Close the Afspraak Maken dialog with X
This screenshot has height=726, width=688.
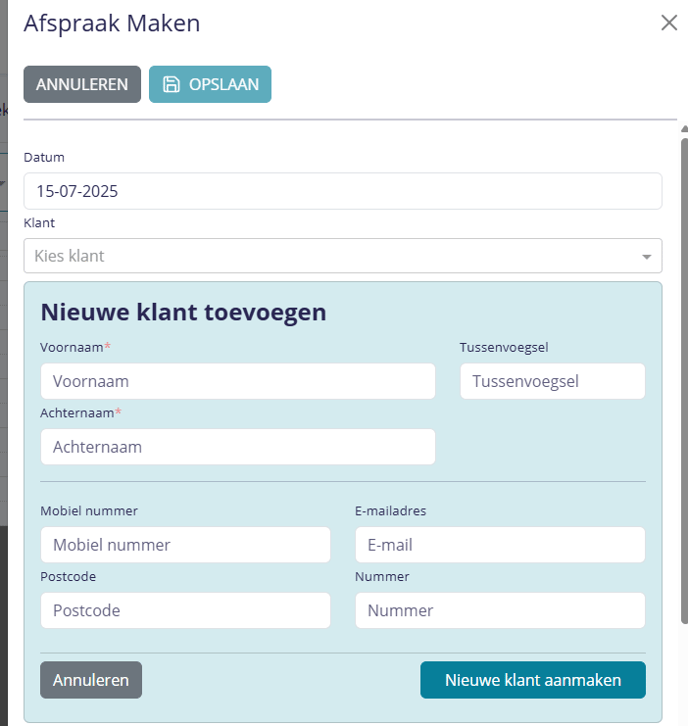pyautogui.click(x=669, y=23)
